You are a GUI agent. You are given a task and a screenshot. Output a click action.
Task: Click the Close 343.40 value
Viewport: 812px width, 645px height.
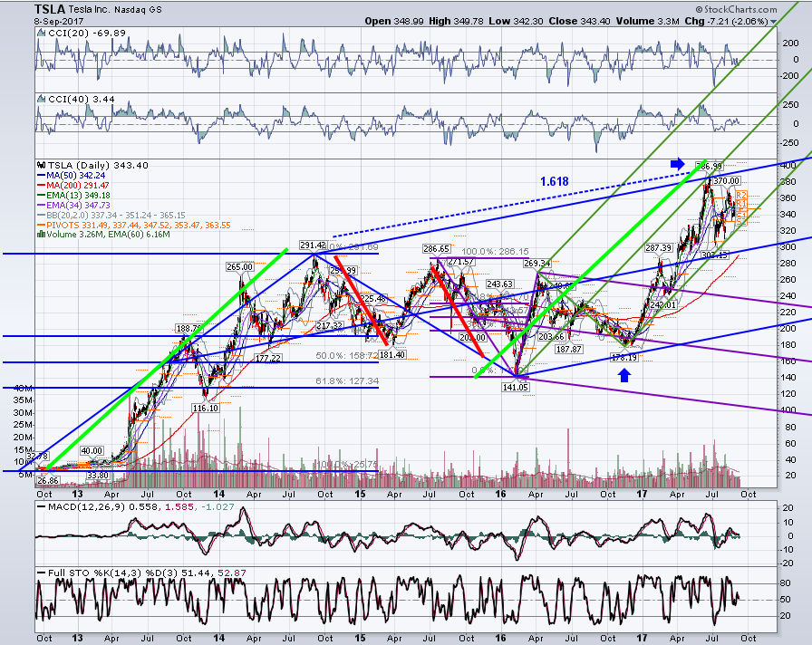pyautogui.click(x=580, y=21)
